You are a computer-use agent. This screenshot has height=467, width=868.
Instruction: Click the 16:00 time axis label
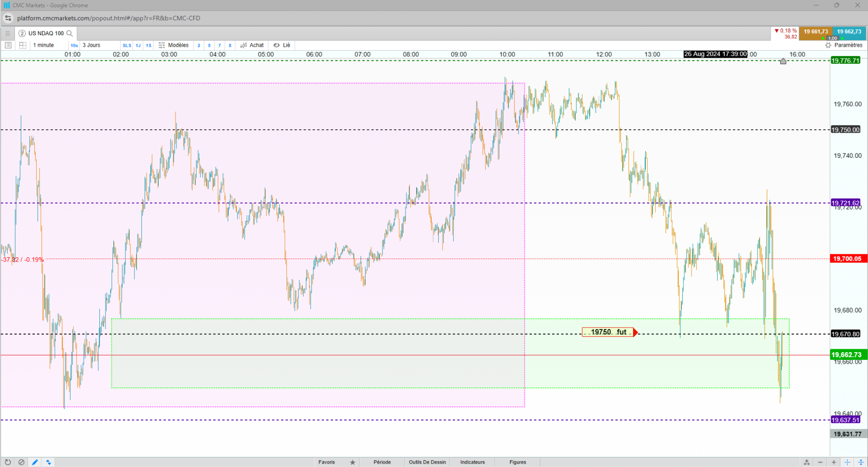[x=797, y=55]
